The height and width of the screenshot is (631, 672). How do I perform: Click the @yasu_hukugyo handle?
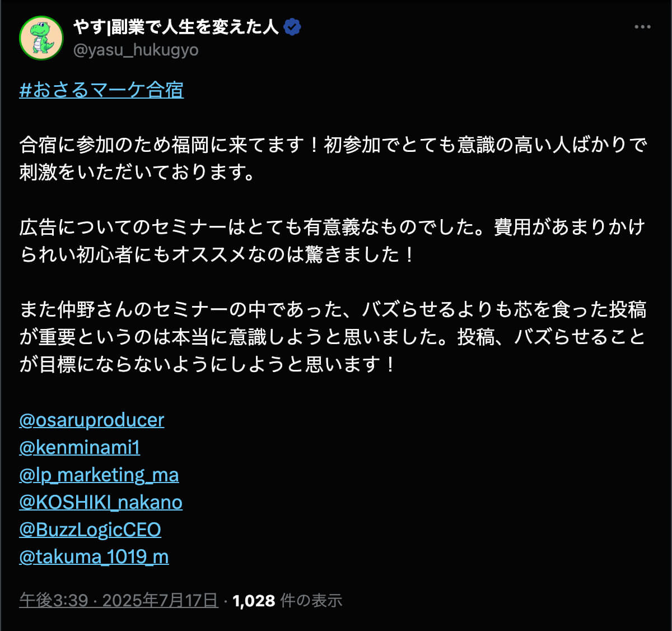tap(136, 50)
